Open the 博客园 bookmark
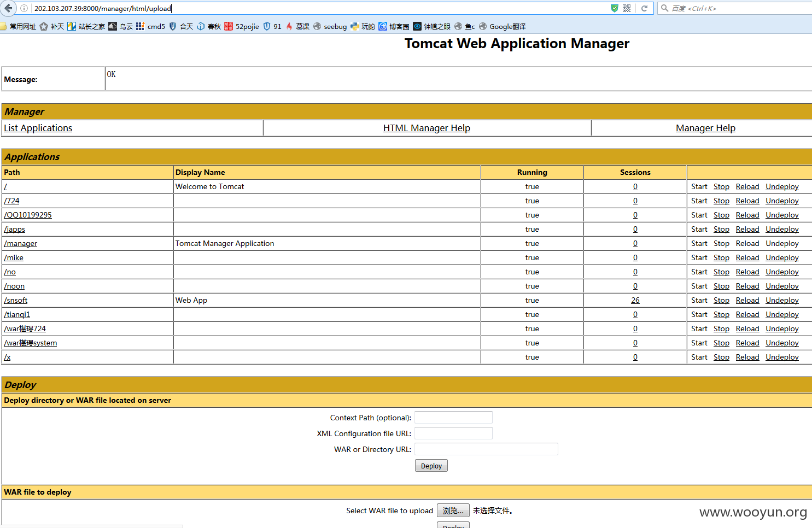Image resolution: width=812 pixels, height=528 pixels. click(x=394, y=26)
